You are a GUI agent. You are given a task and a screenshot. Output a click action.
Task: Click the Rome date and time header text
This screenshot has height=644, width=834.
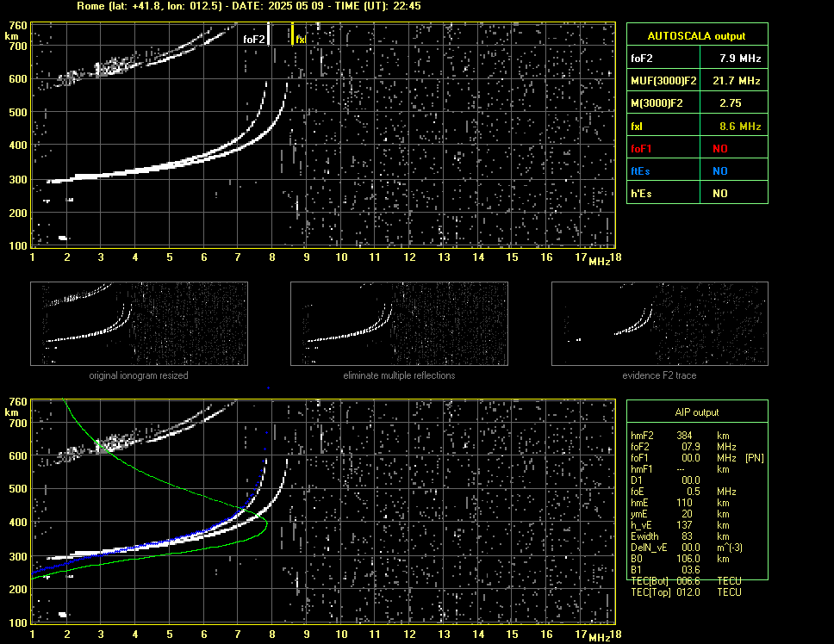click(x=249, y=6)
